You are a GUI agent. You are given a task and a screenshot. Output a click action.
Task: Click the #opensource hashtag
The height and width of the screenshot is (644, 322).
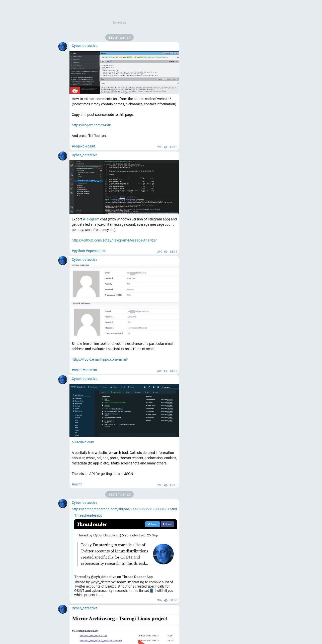point(96,251)
